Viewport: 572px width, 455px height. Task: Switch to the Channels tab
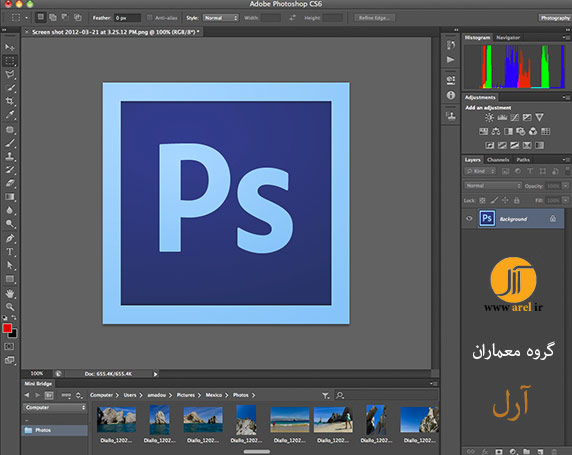[498, 160]
